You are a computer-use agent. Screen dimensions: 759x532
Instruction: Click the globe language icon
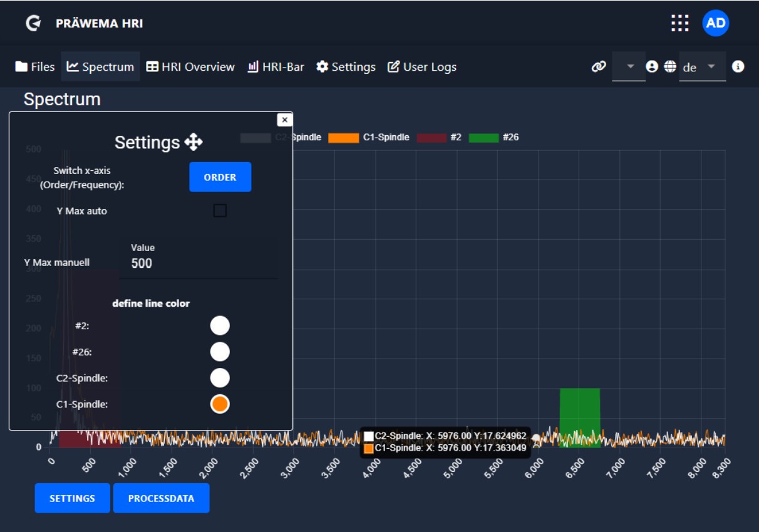(670, 66)
